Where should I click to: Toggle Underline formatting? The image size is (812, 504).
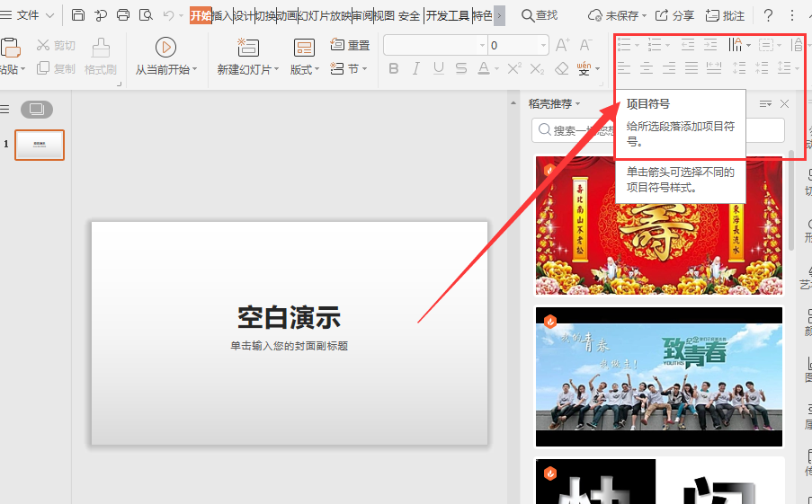[438, 69]
